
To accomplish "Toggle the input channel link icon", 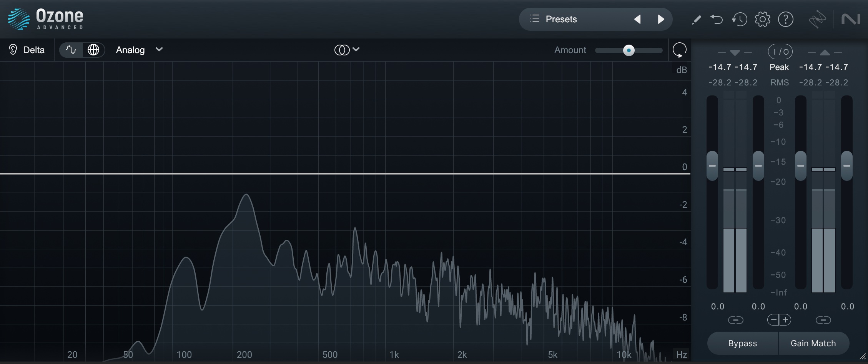I will point(736,320).
